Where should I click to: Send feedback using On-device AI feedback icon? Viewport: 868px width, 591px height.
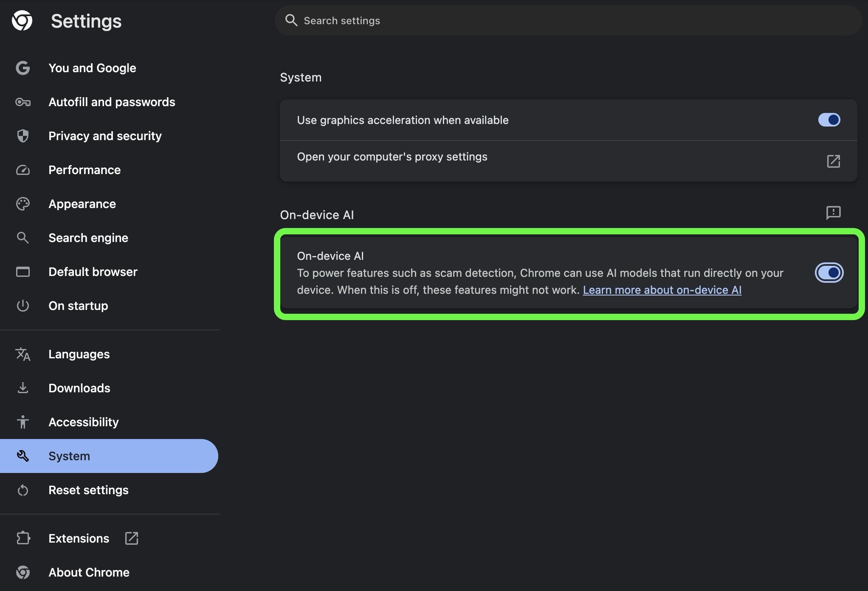point(833,213)
